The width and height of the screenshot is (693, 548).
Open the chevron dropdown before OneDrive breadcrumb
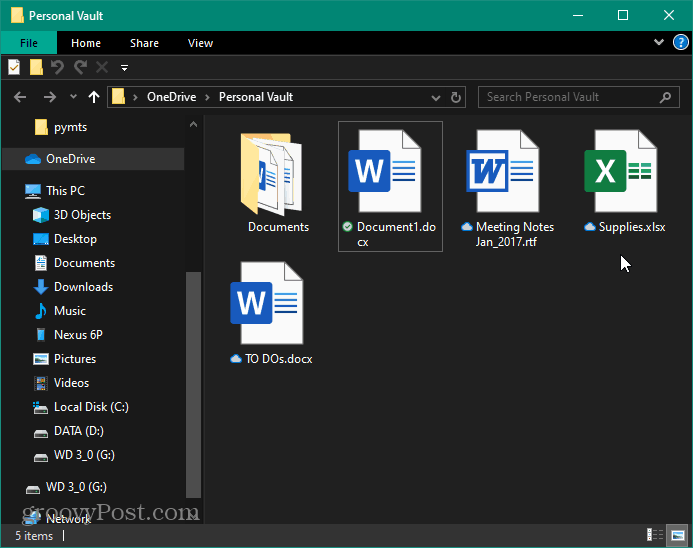135,97
